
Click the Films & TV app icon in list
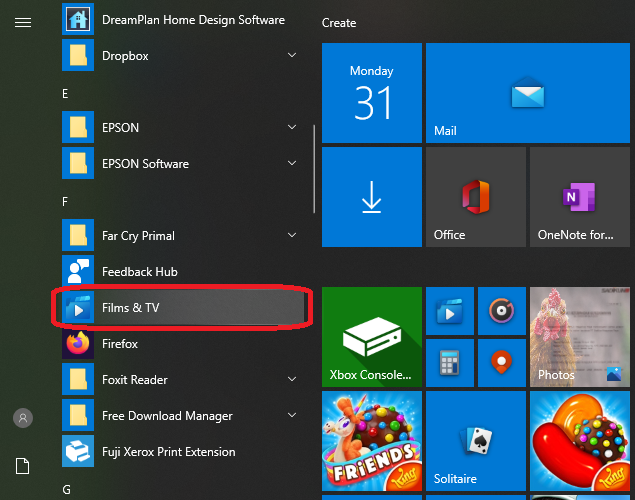point(78,307)
